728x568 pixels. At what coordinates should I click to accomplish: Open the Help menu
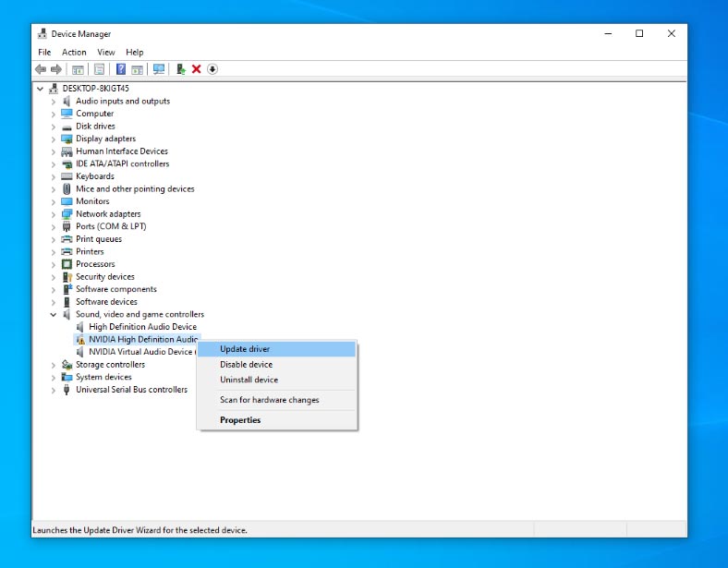(x=135, y=52)
